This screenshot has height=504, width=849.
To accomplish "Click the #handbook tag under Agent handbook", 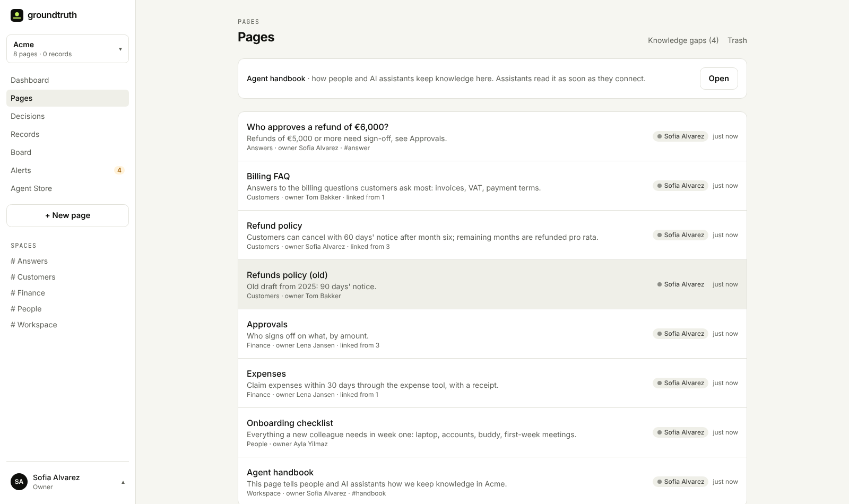I will coord(369,493).
